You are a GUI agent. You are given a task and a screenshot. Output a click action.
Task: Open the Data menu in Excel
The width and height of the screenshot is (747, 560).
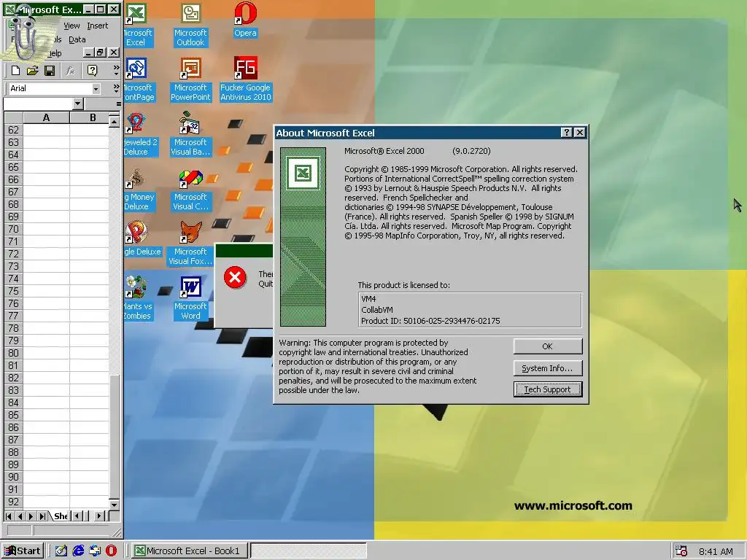(77, 39)
